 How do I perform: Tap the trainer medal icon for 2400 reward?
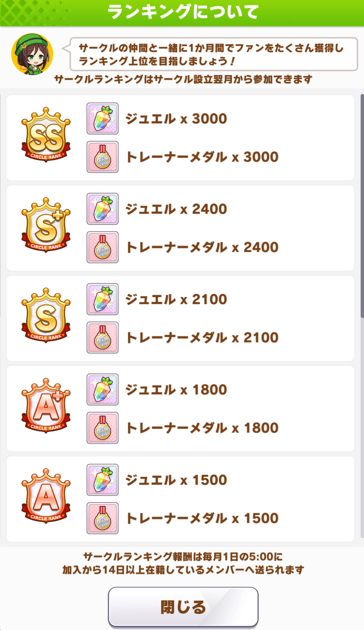coord(103,247)
